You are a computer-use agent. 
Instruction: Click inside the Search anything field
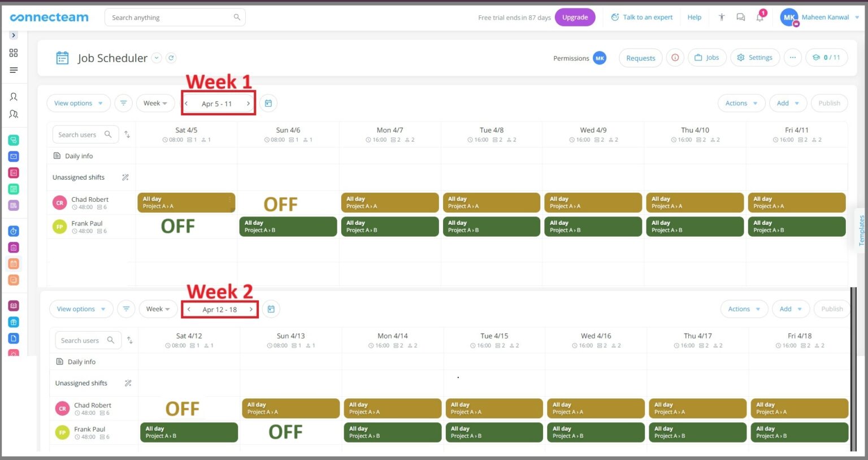coord(170,17)
